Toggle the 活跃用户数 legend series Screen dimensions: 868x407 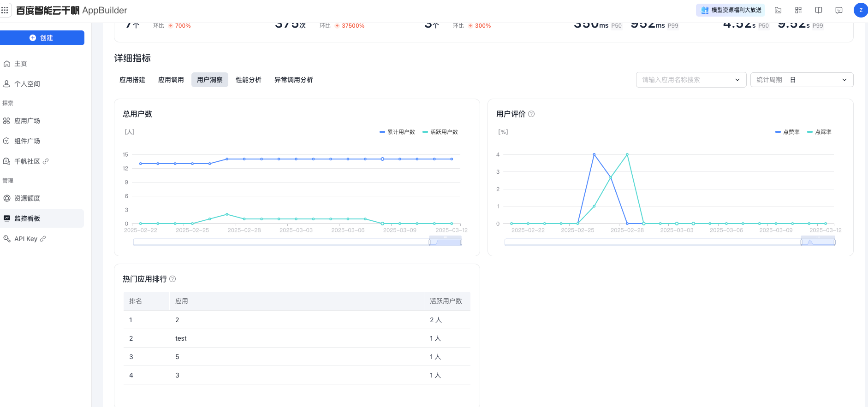click(x=440, y=132)
